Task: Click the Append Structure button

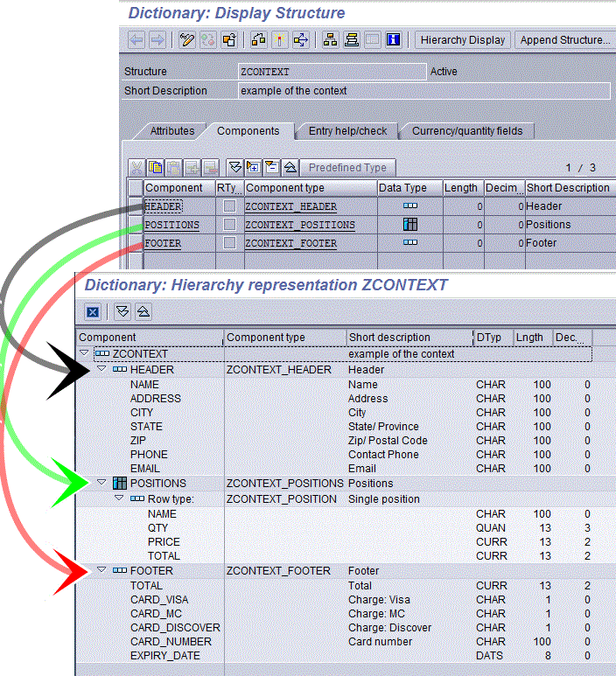Action: (565, 40)
